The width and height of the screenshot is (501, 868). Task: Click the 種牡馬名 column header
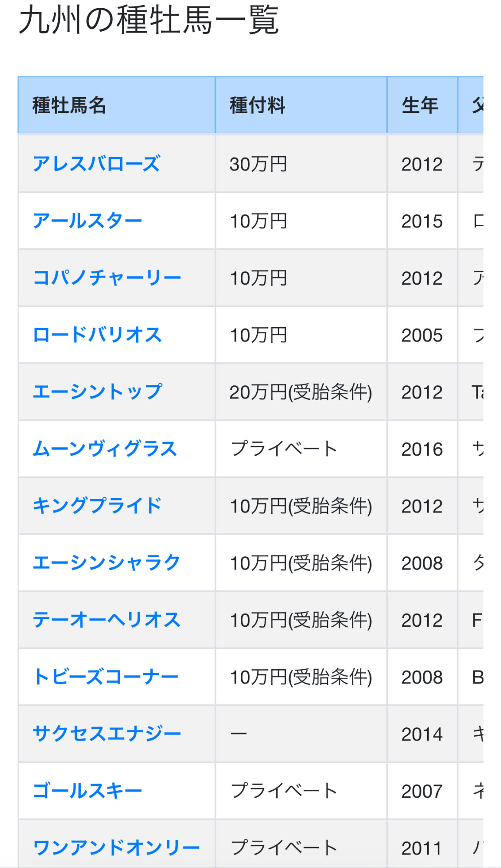coord(69,105)
